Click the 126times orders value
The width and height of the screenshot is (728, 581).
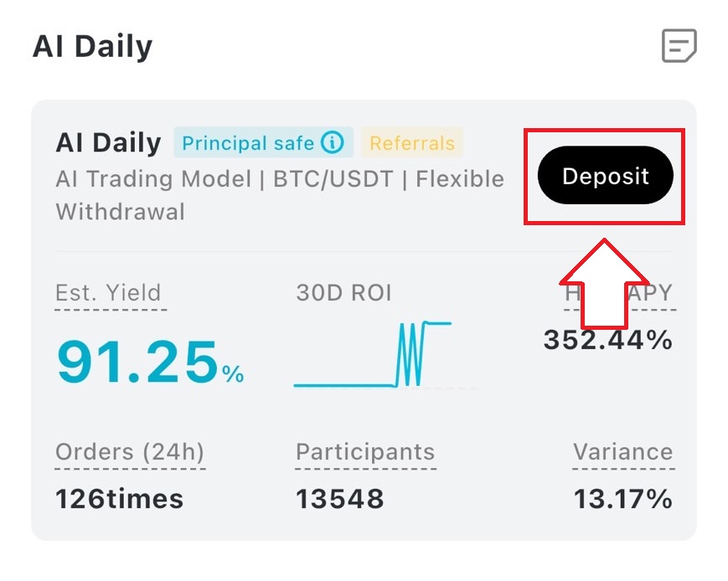(x=119, y=499)
